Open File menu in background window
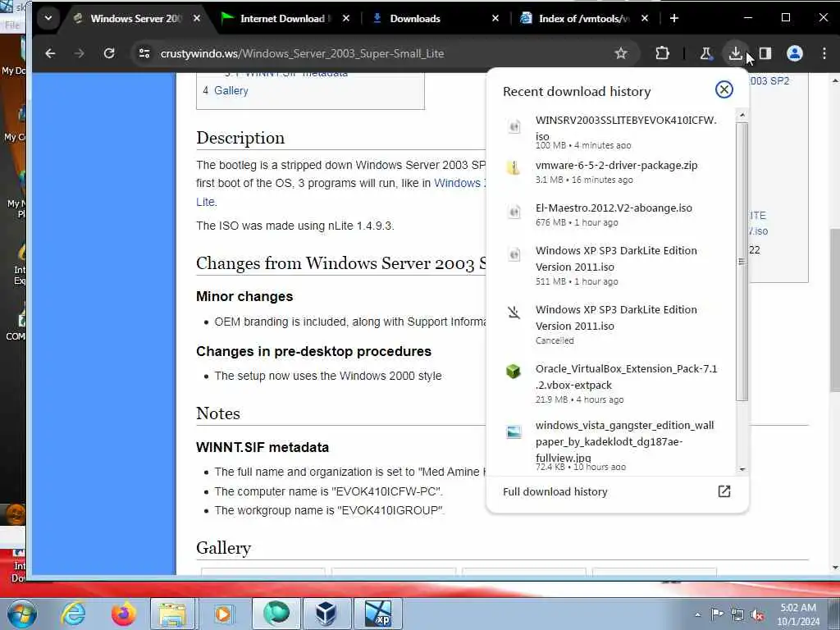 click(x=11, y=25)
